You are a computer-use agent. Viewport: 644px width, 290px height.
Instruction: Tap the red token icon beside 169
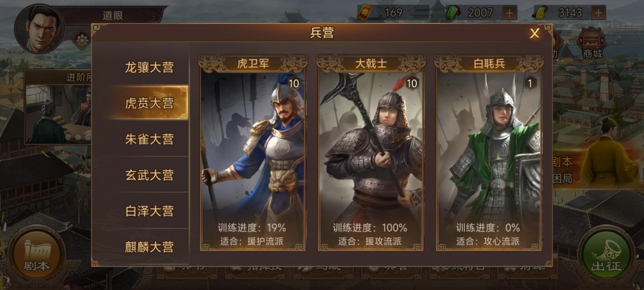click(x=365, y=13)
